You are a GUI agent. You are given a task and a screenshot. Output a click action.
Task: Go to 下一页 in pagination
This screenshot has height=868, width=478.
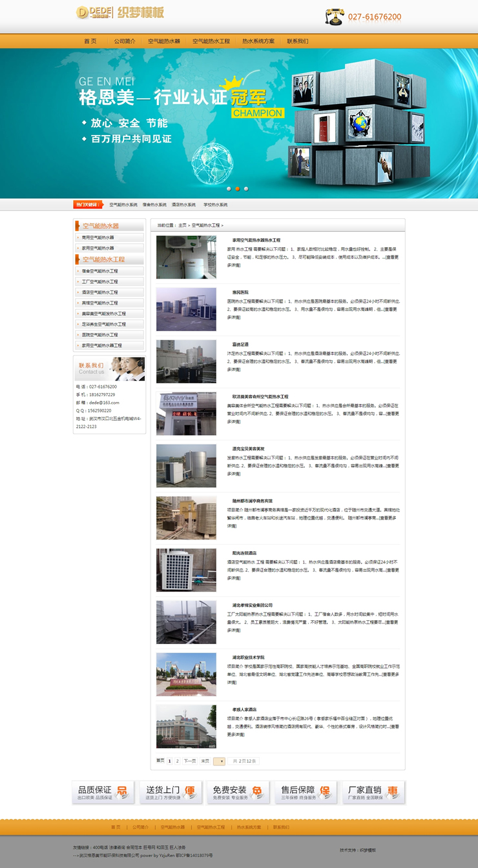point(190,762)
